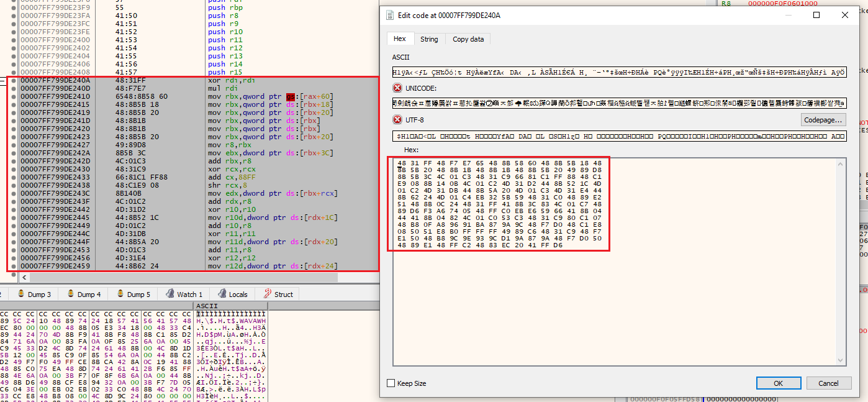
Task: Toggle breakpoint bullet at 00007FF799DE2433
Action: tap(13, 177)
